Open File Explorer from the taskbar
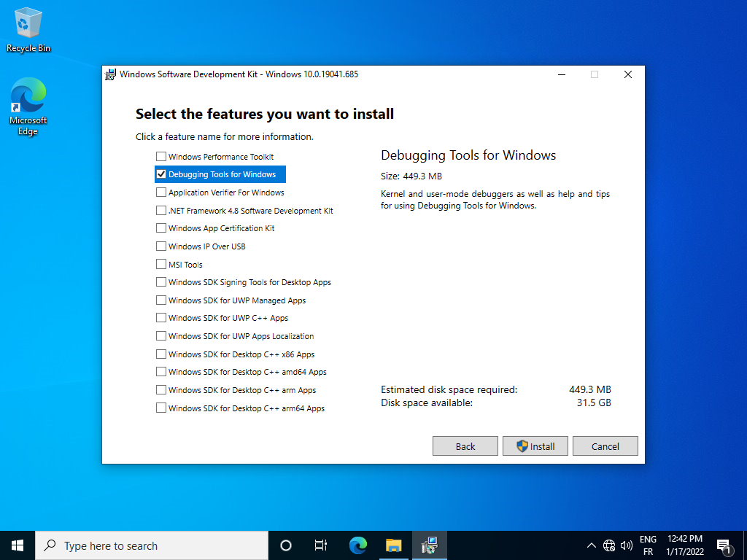The width and height of the screenshot is (747, 560). pyautogui.click(x=394, y=545)
